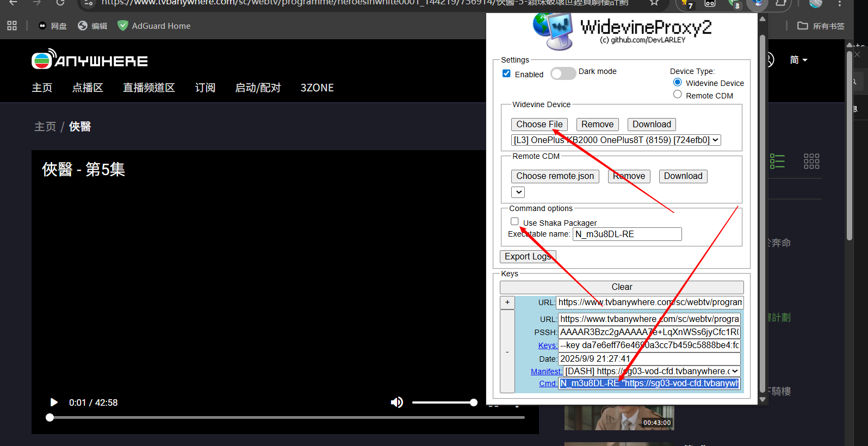Toggle the Dark mode switch
The width and height of the screenshot is (868, 446).
click(x=563, y=73)
